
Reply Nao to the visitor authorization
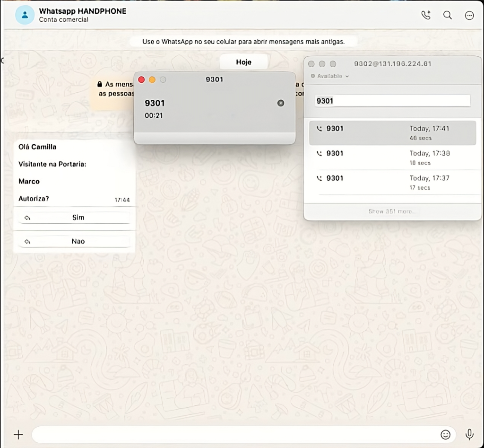(x=74, y=241)
